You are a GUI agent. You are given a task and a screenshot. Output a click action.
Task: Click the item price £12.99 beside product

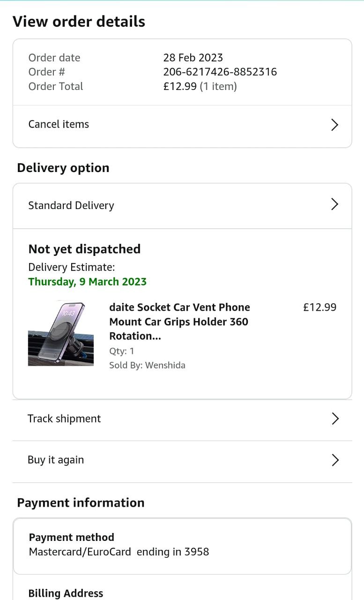(x=319, y=307)
